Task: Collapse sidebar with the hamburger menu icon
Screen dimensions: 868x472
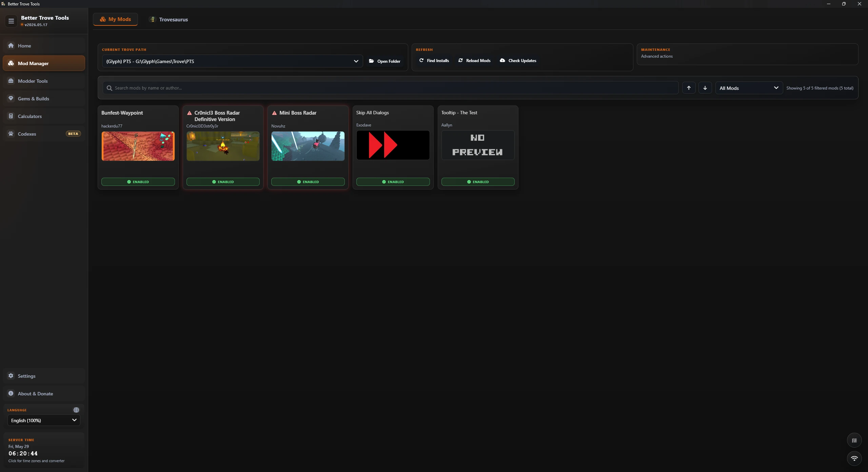Action: [x=11, y=21]
